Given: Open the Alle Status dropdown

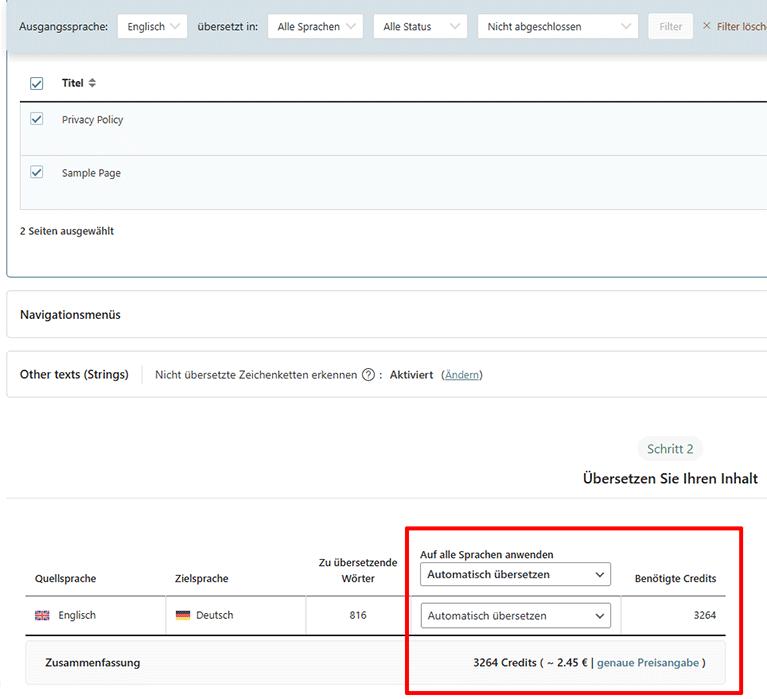Looking at the screenshot, I should tap(420, 27).
